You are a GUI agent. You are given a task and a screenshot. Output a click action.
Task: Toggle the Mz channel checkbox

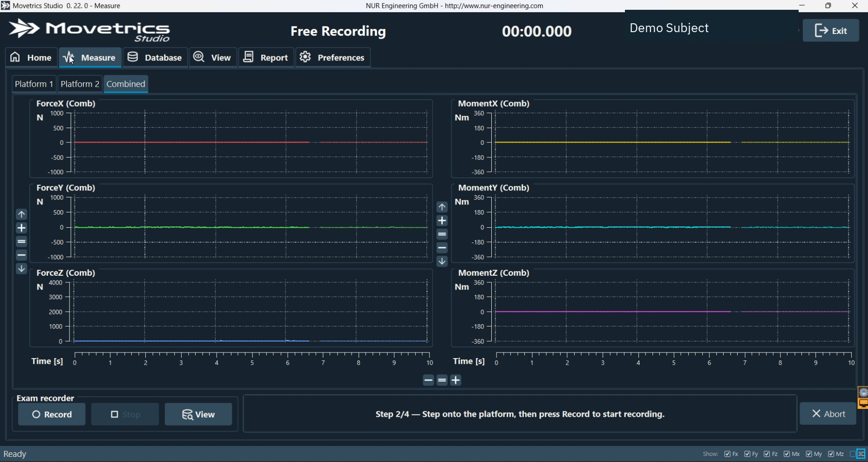[x=831, y=454]
